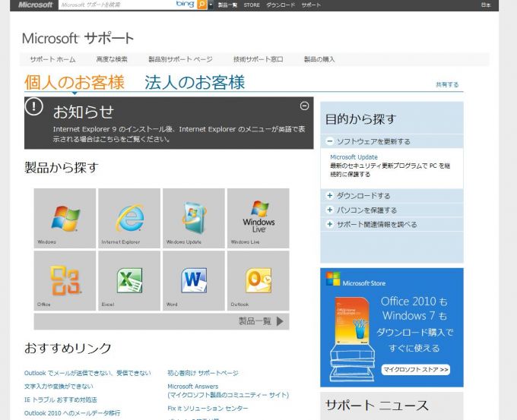The width and height of the screenshot is (517, 420).
Task: Click the exclamation alert icon in お知らせ banner
Action: tap(34, 106)
